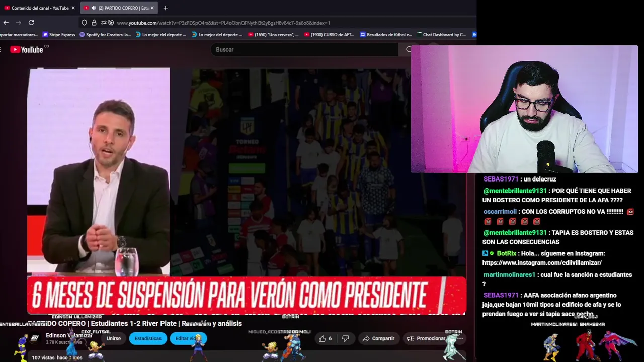The width and height of the screenshot is (644, 362).
Task: Like the video with thumbs-up icon
Action: [x=326, y=338]
